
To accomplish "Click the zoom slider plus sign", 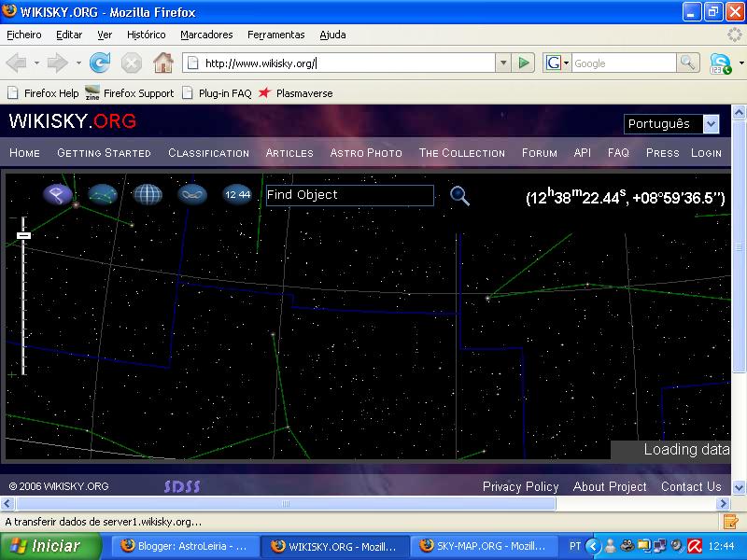I will [12, 375].
